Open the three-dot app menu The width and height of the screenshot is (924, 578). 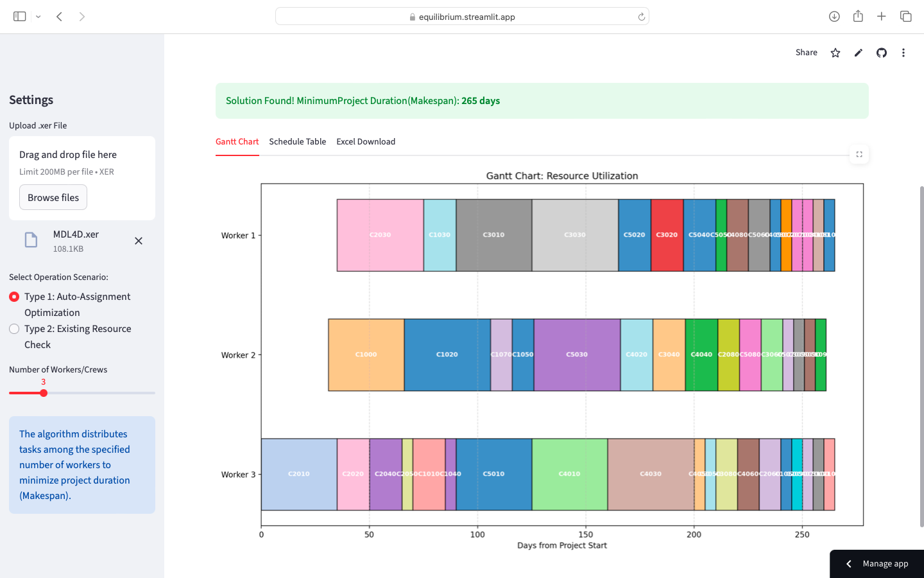[x=903, y=53]
